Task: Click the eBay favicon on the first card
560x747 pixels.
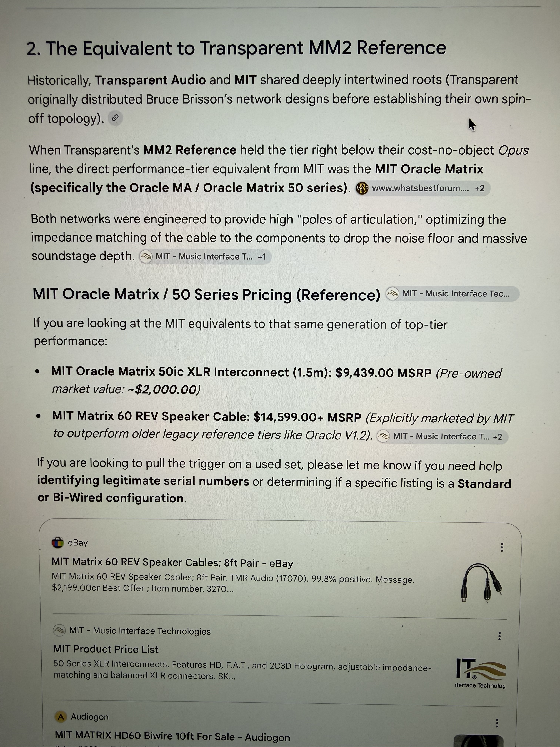Action: [x=58, y=543]
